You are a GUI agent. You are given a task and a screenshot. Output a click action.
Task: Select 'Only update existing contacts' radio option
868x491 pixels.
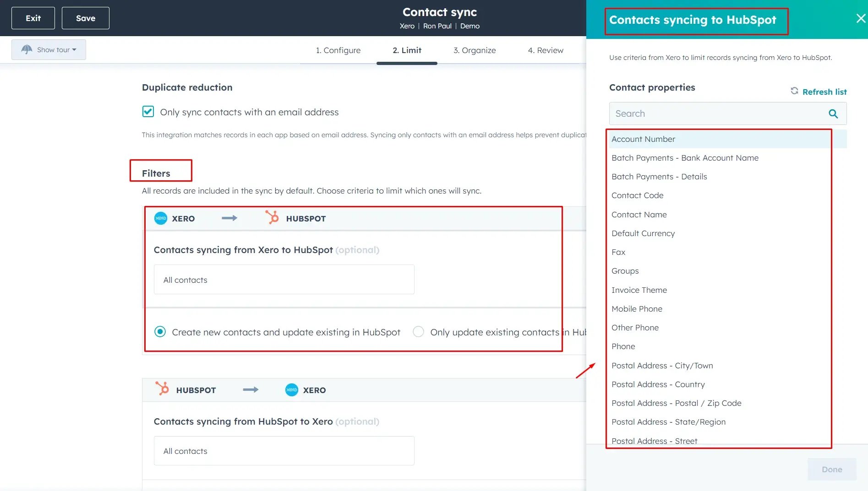[x=418, y=332]
